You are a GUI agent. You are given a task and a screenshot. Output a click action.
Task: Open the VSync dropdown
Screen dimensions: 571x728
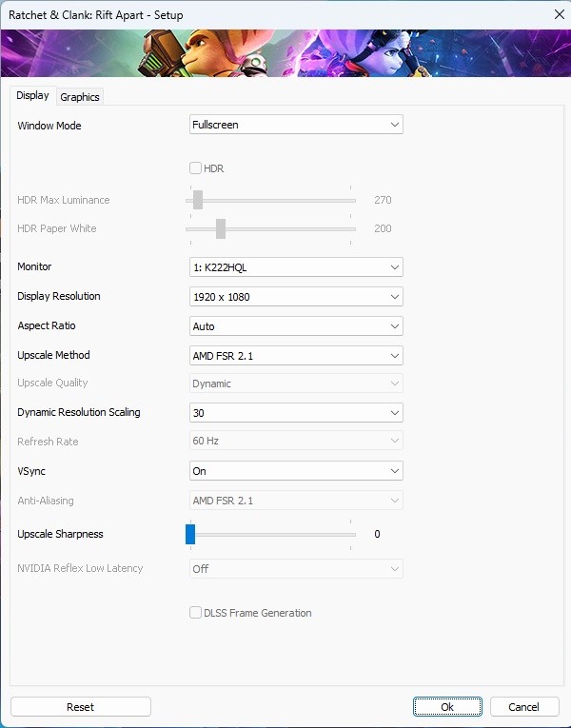(296, 471)
